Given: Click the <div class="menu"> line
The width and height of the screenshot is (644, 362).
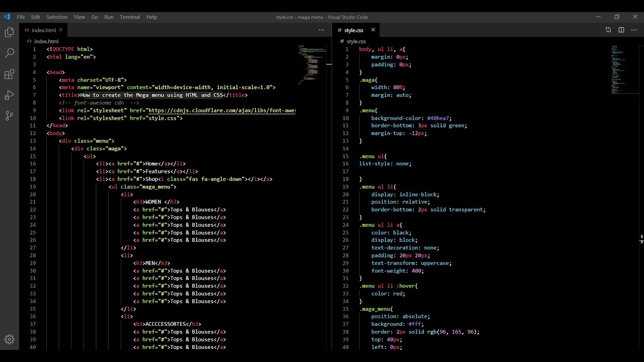Looking at the screenshot, I should tap(87, 141).
